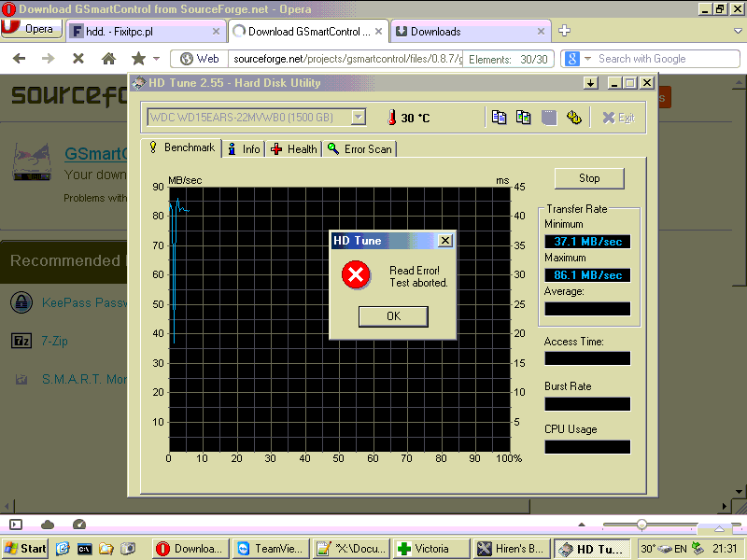Close the HD Tune error dialog
This screenshot has height=560, width=747.
click(445, 241)
